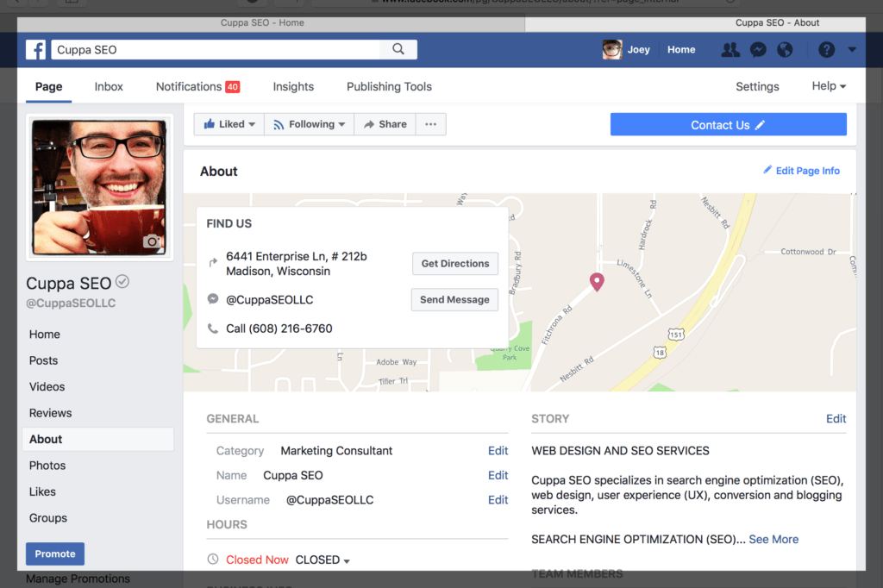The image size is (883, 588).
Task: Click Edit next to Username
Action: point(498,499)
